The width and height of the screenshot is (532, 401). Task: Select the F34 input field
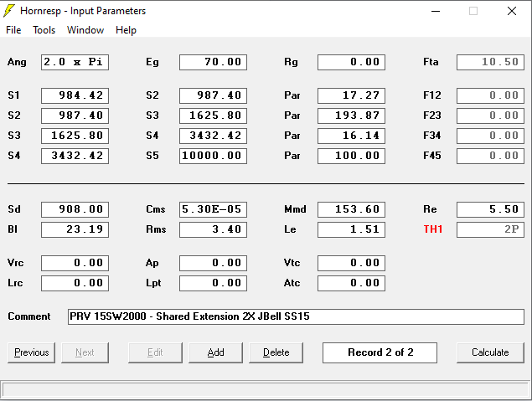pyautogui.click(x=490, y=136)
